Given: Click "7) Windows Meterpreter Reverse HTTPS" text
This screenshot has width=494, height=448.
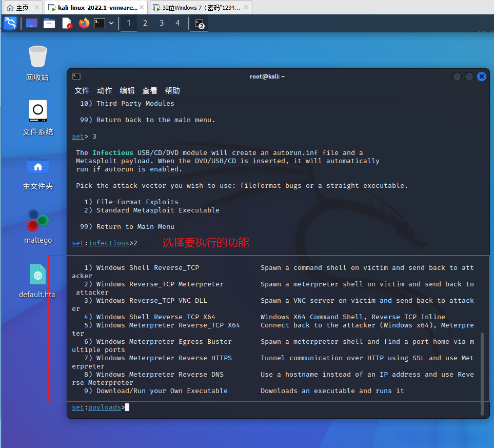Looking at the screenshot, I should (158, 358).
